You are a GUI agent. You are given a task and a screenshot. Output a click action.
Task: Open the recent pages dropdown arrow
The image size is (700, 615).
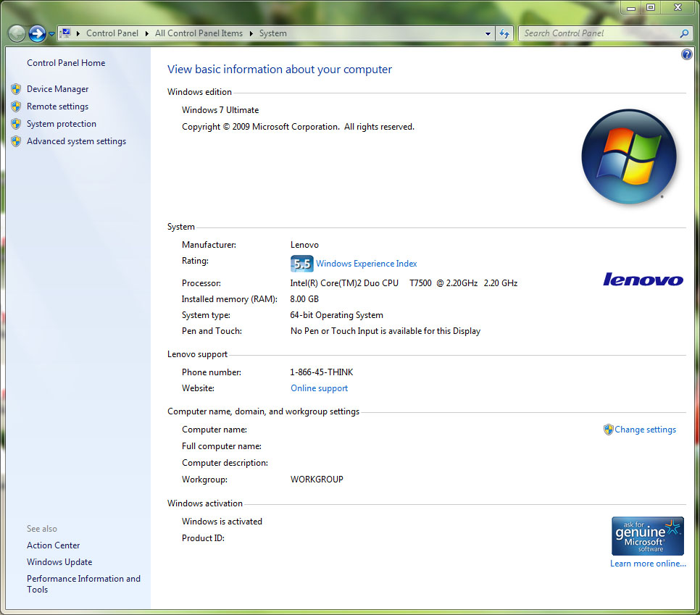click(51, 34)
